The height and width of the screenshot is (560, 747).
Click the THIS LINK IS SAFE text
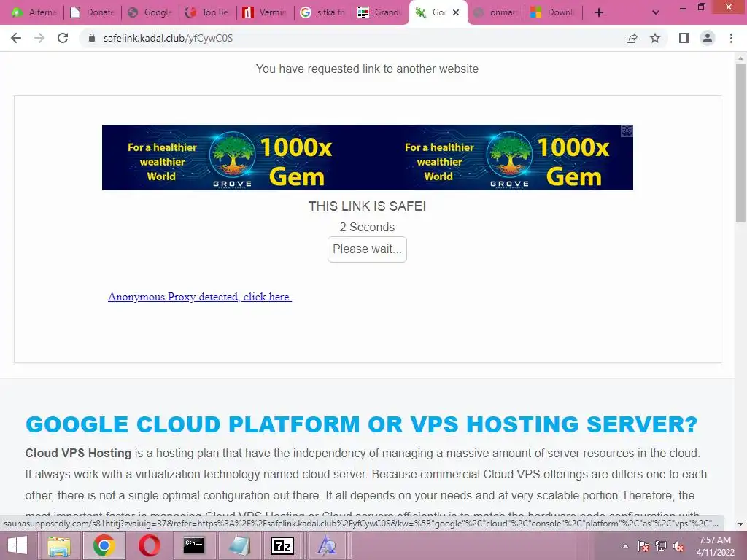click(x=368, y=206)
